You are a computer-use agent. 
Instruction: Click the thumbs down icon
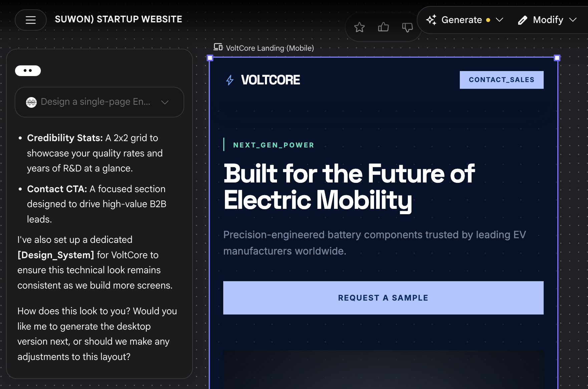[x=407, y=27]
